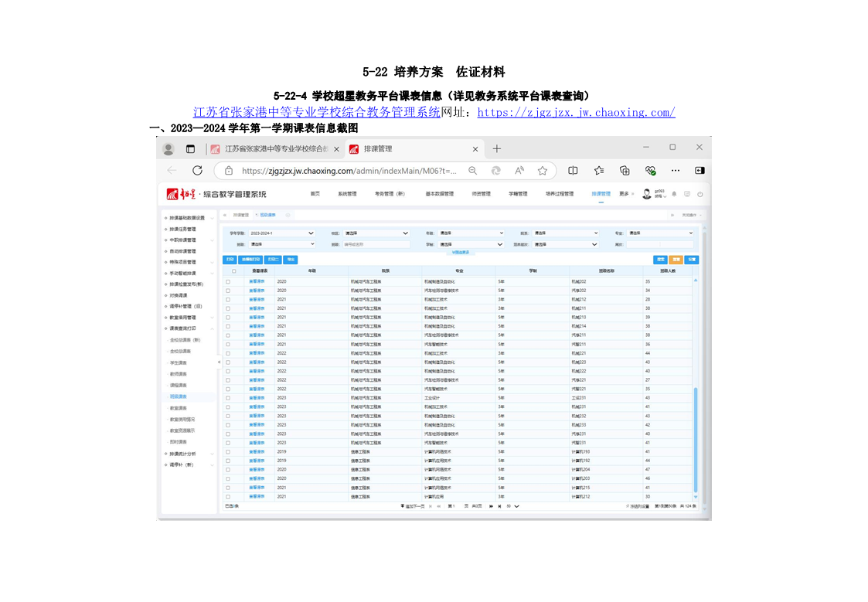Click the favorites star icon in address bar
This screenshot has height=602, width=868.
pos(543,171)
